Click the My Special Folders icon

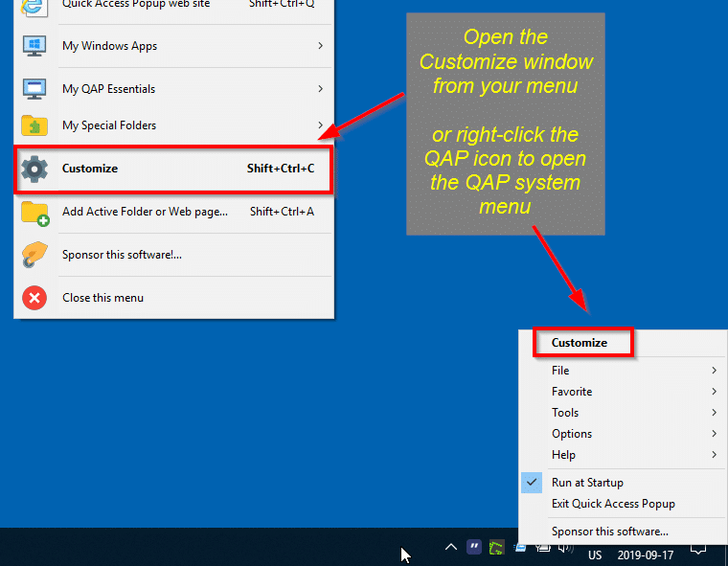(34, 125)
